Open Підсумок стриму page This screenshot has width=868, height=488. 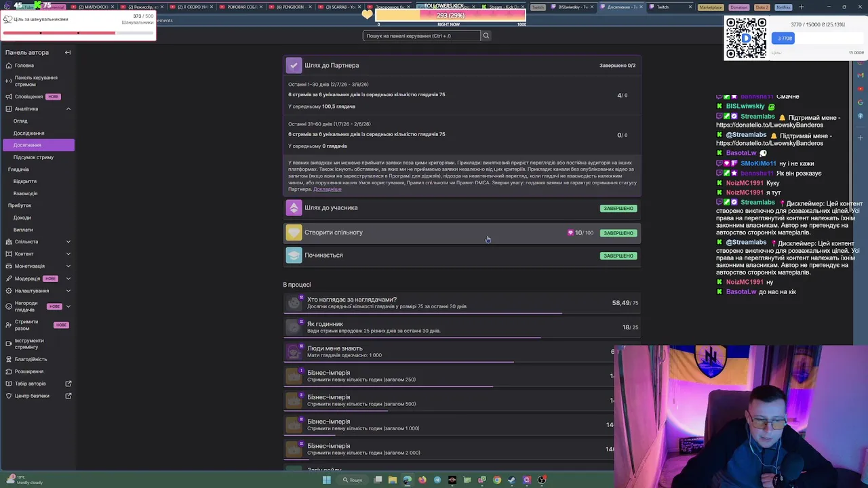coord(33,157)
